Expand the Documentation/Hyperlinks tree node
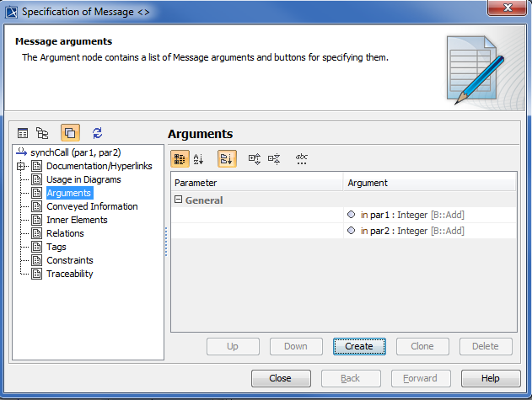 [21, 166]
